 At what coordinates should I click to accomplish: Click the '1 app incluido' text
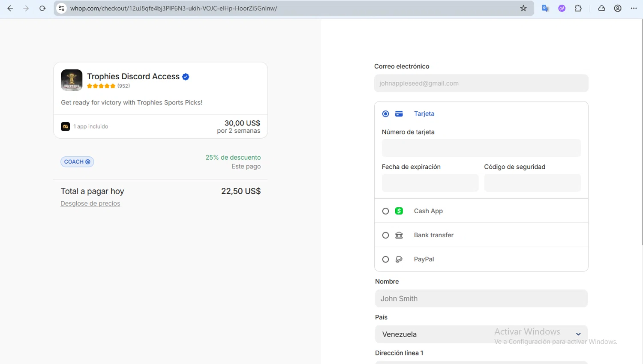(91, 127)
